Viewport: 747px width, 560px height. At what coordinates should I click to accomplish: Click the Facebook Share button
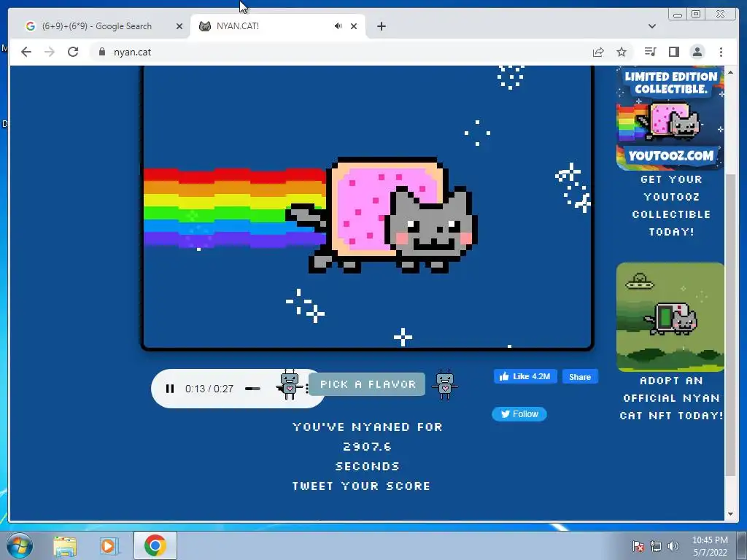coord(580,377)
